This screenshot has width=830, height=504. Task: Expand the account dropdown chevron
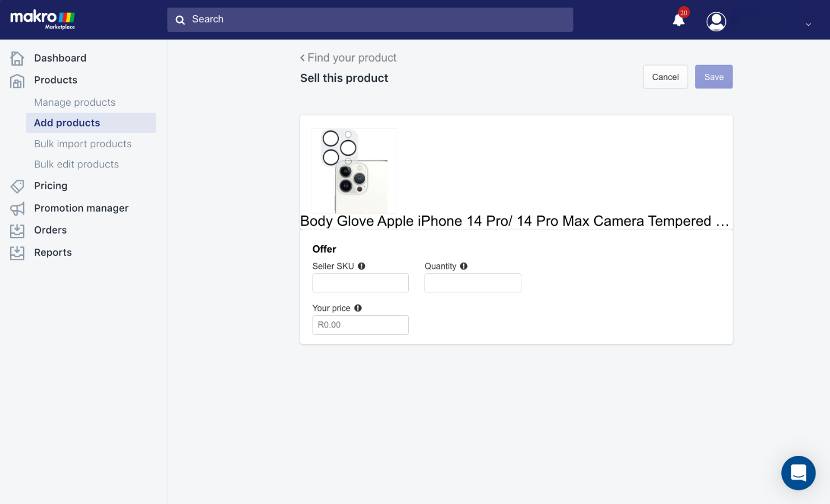tap(808, 24)
